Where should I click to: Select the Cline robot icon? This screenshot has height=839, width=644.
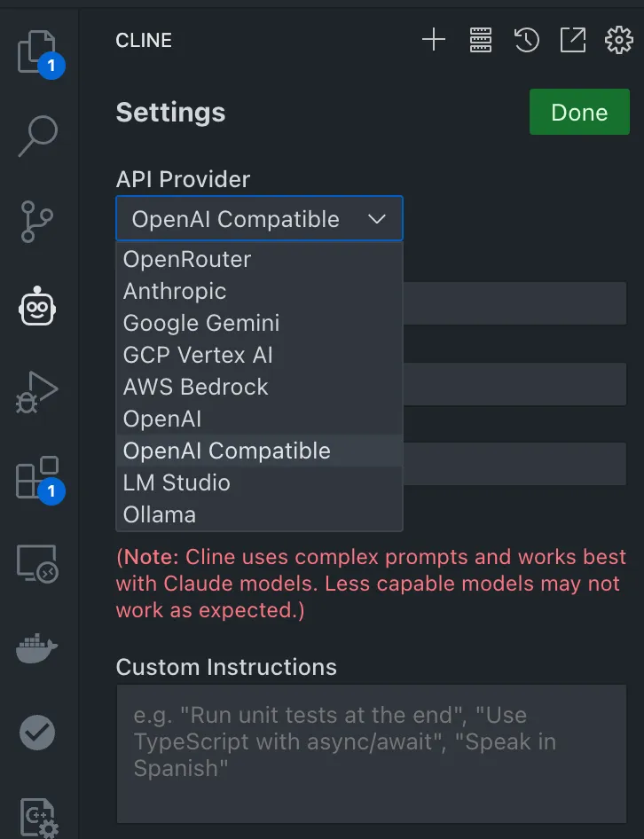[x=37, y=306]
